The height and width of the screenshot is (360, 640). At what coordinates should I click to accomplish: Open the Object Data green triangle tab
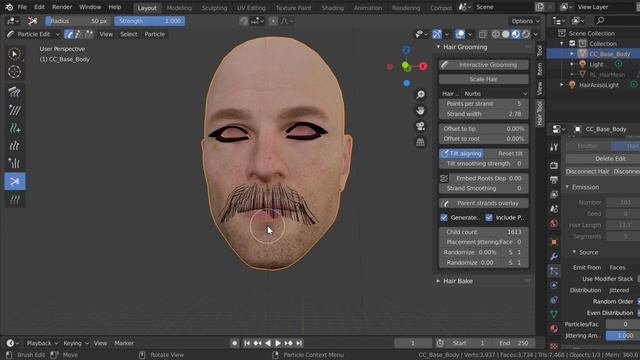point(554,314)
